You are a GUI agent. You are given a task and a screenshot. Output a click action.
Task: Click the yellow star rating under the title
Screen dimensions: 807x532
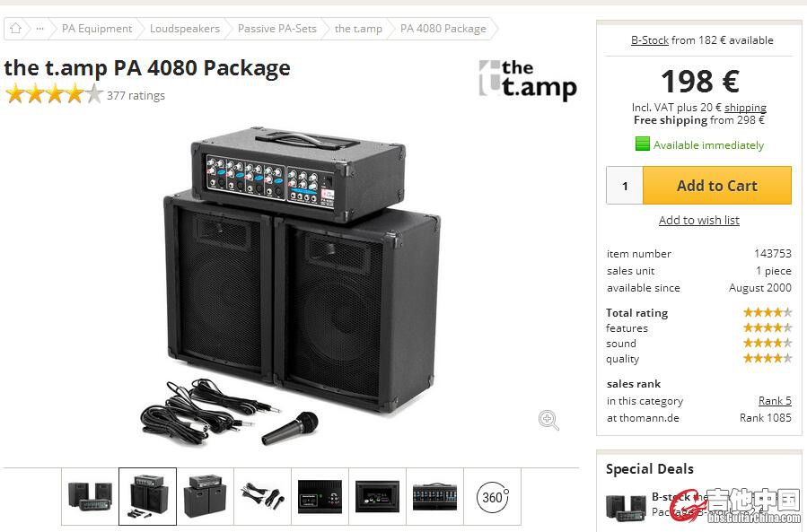(x=54, y=94)
